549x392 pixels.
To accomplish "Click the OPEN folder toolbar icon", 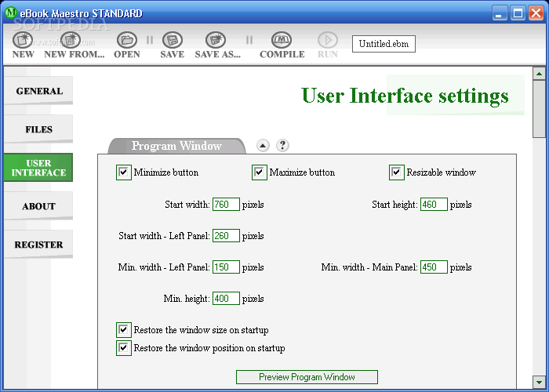I will (127, 40).
